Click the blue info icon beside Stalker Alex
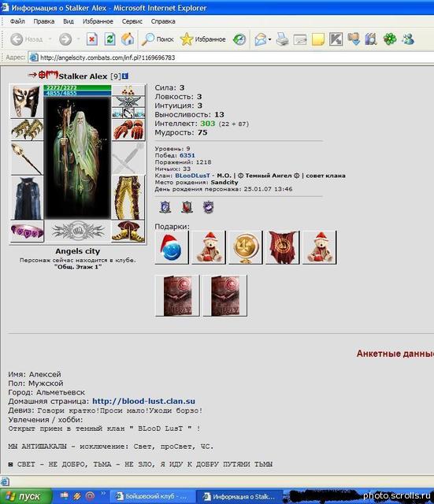 pyautogui.click(x=125, y=76)
